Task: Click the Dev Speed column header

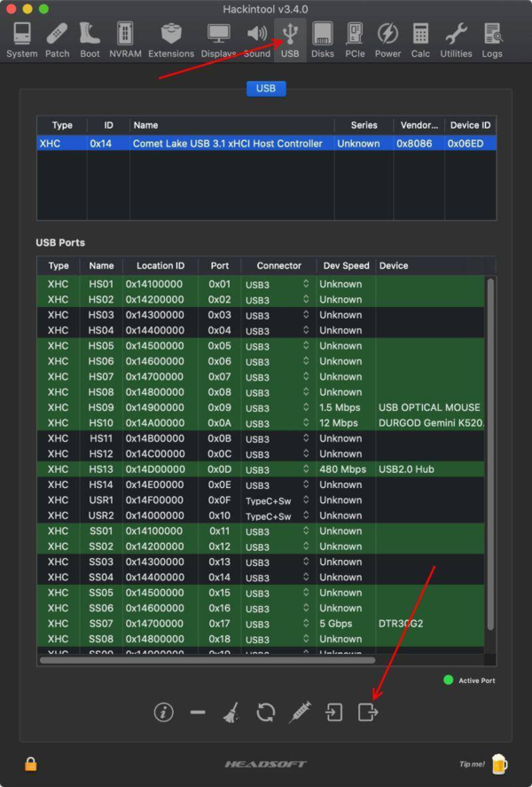Action: point(345,265)
